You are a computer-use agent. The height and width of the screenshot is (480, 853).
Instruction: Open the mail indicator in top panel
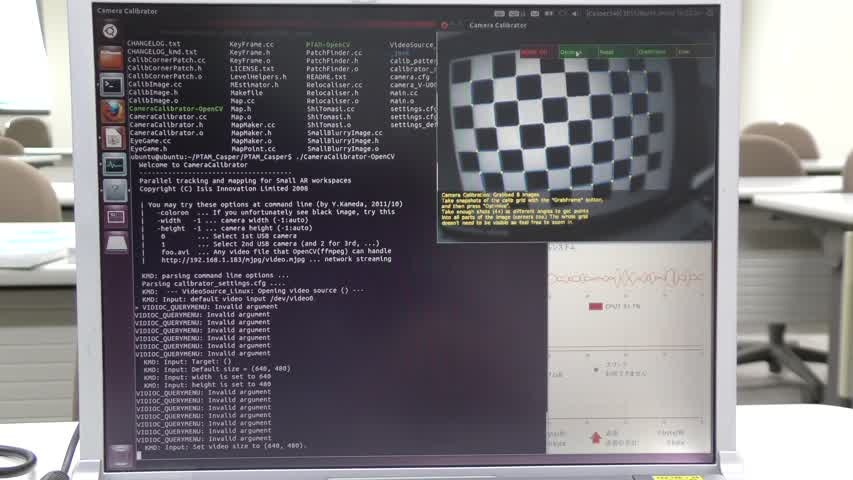click(535, 13)
